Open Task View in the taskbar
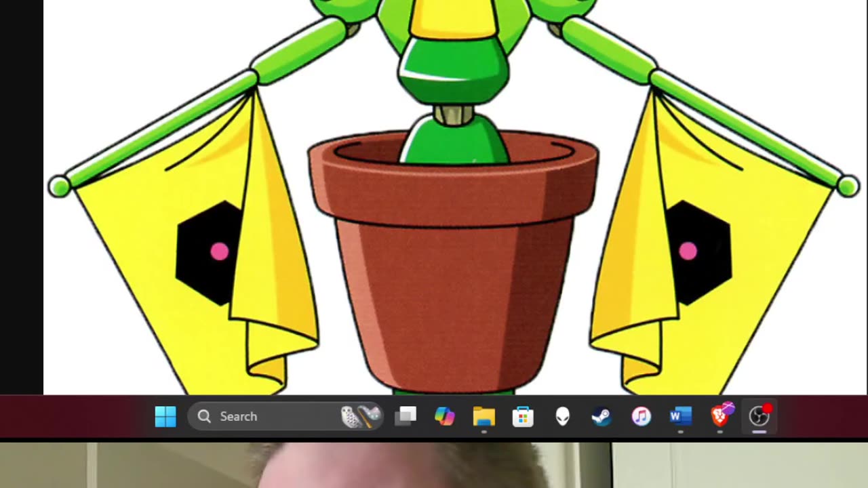The height and width of the screenshot is (488, 868). pyautogui.click(x=406, y=417)
